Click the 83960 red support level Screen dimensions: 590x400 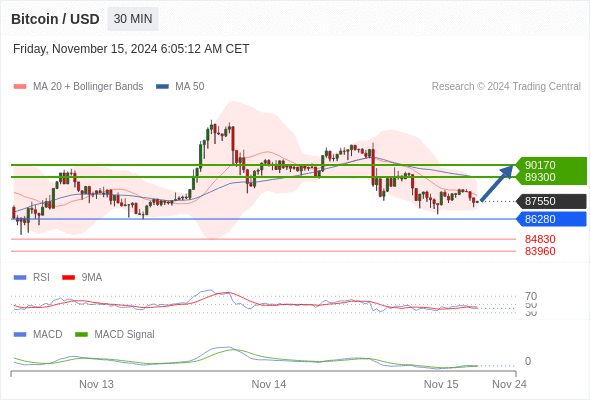coord(540,251)
